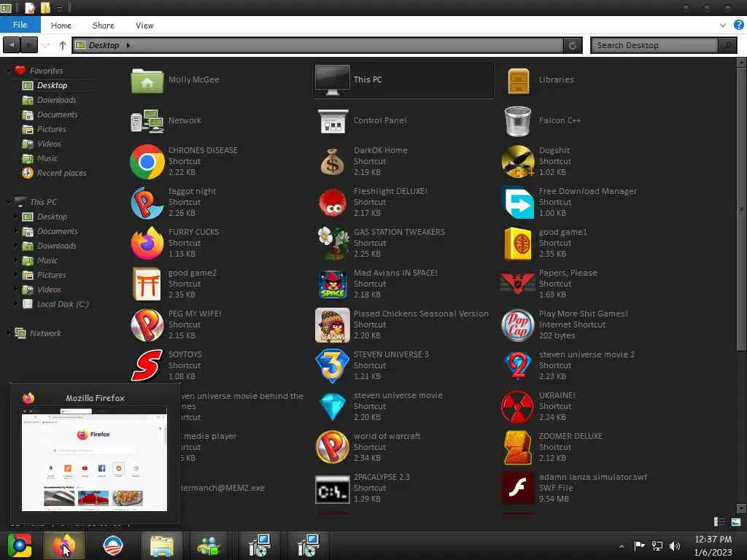Switch to the Home ribbon tab

pyautogui.click(x=61, y=26)
